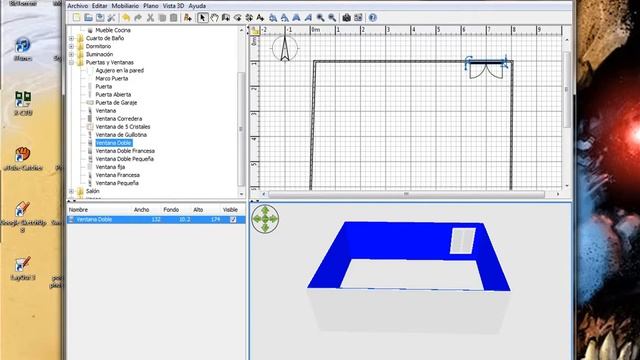Choose the Create rooms tool
The image size is (640, 360).
click(237, 18)
